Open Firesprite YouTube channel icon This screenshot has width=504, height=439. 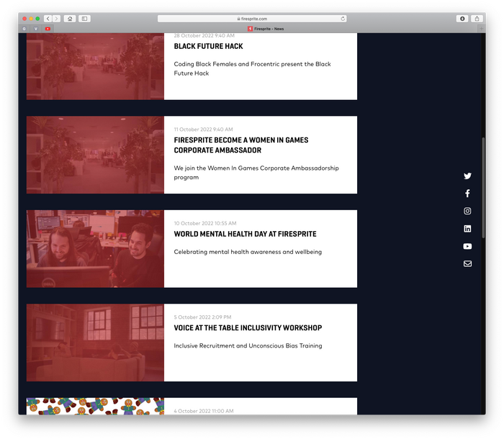click(x=467, y=246)
